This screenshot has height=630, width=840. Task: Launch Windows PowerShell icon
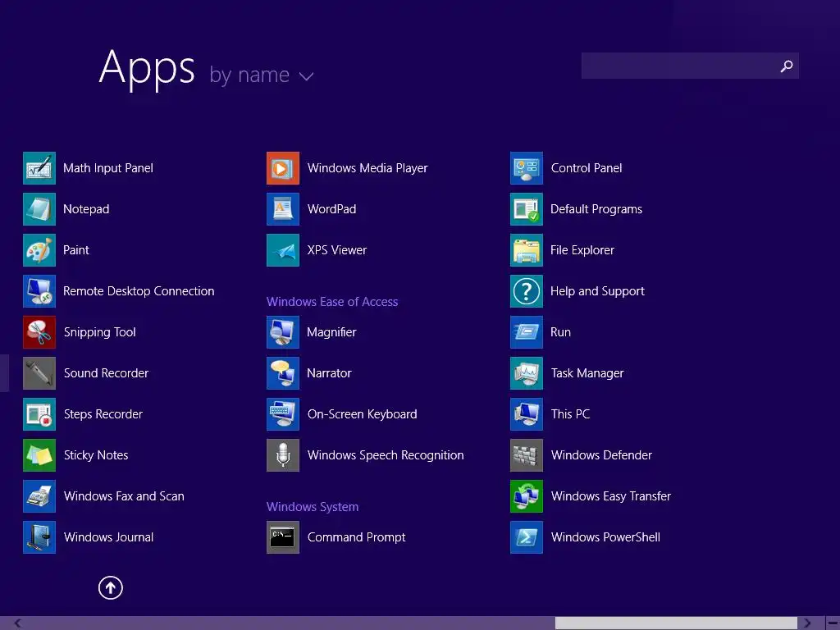527,537
